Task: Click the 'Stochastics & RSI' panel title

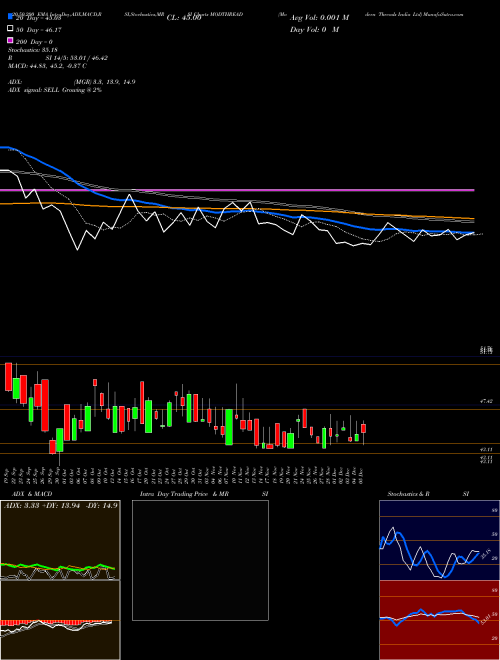Action: pos(428,494)
